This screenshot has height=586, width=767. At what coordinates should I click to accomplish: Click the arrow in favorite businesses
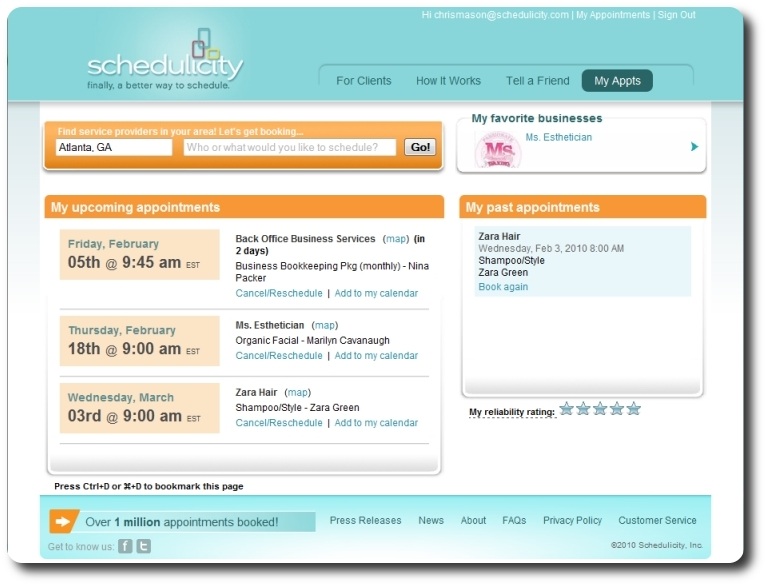click(694, 146)
